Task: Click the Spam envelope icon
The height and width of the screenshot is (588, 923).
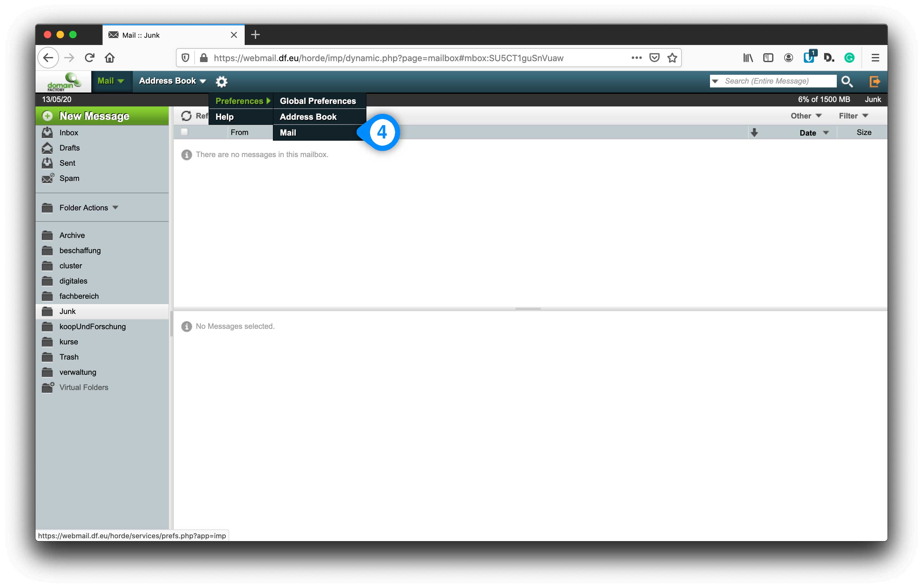Action: pos(48,178)
